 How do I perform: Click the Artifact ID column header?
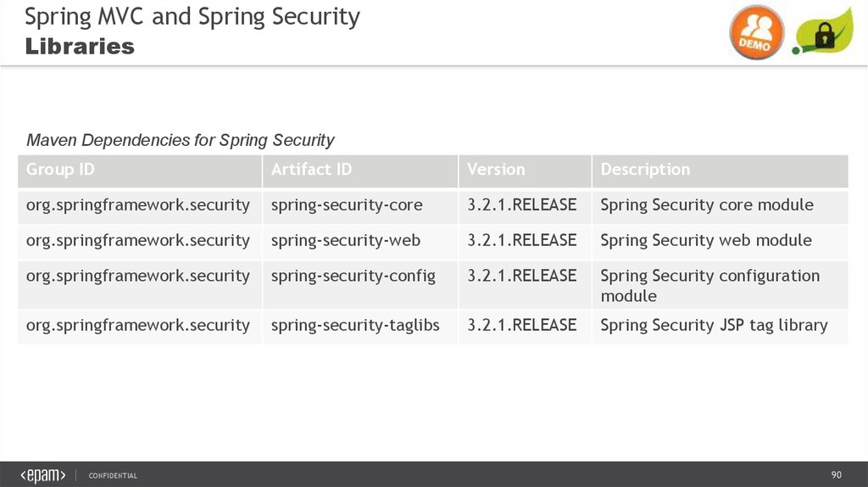coord(311,170)
